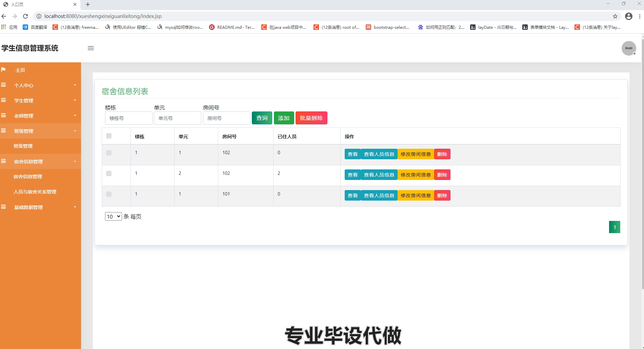Open the Chrome three-dot menu
The width and height of the screenshot is (644, 349).
640,16
